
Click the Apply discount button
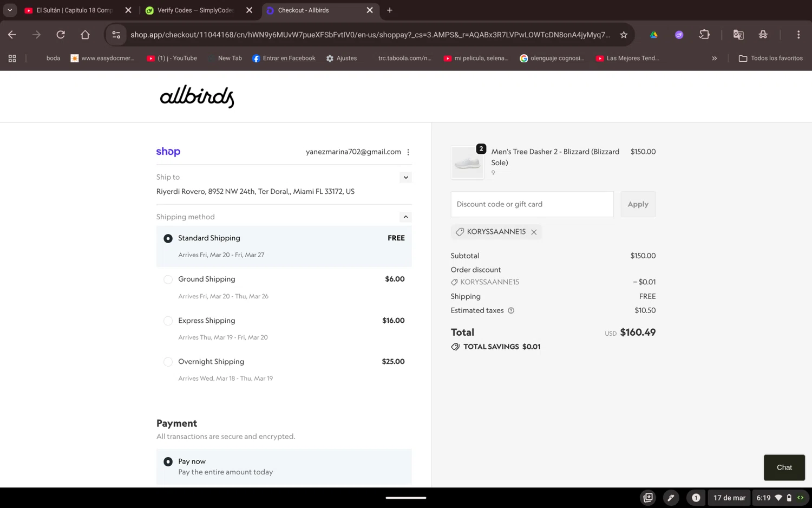638,204
